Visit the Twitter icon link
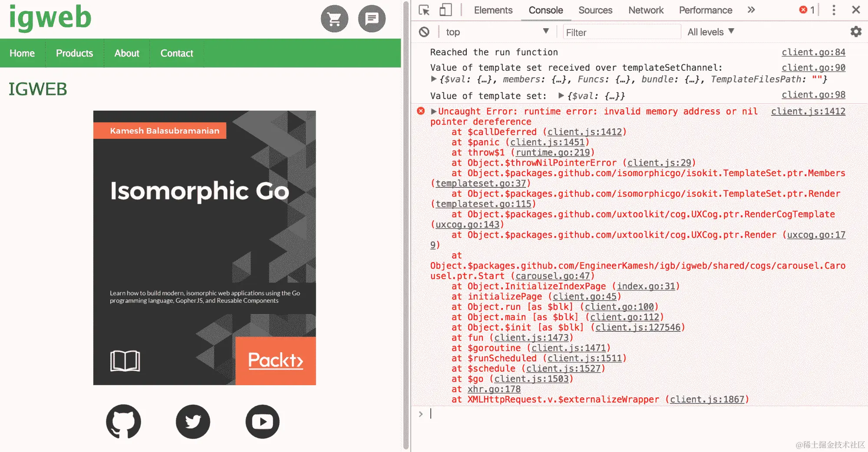Screen dimensions: 868x452 (x=193, y=422)
